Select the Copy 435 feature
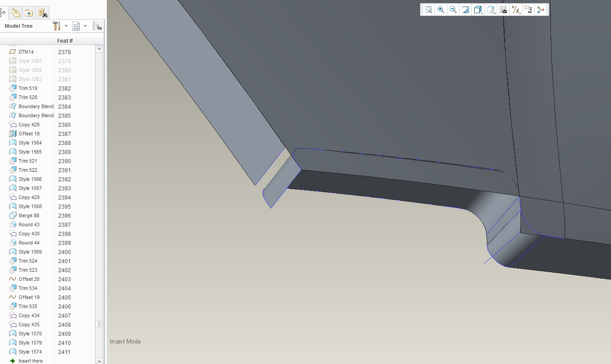The height and width of the screenshot is (364, 611). 29,324
